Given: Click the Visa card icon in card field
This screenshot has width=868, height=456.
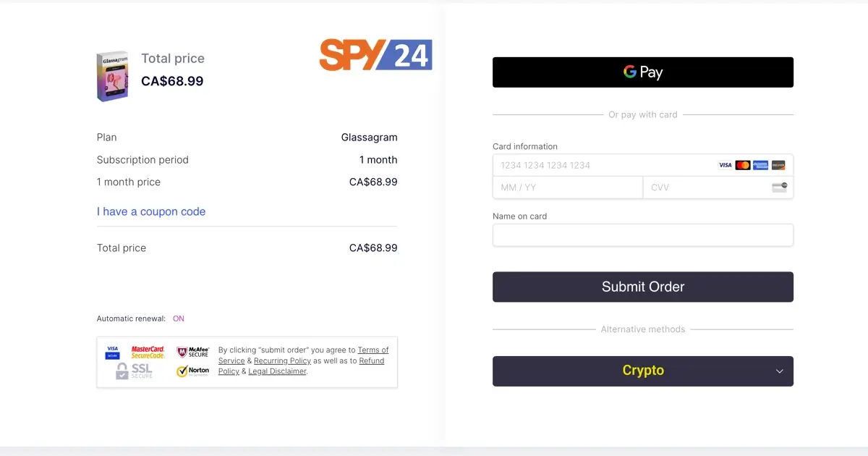Looking at the screenshot, I should pyautogui.click(x=725, y=165).
